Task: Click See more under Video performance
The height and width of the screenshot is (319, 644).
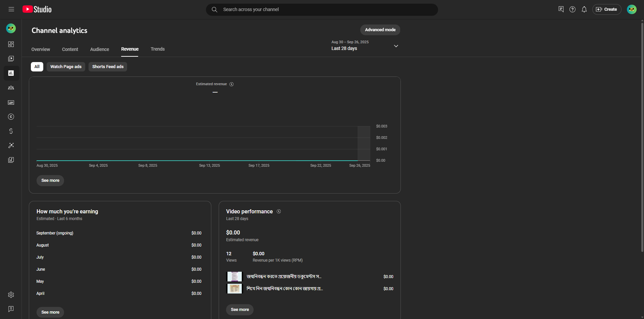Action: 240,310
